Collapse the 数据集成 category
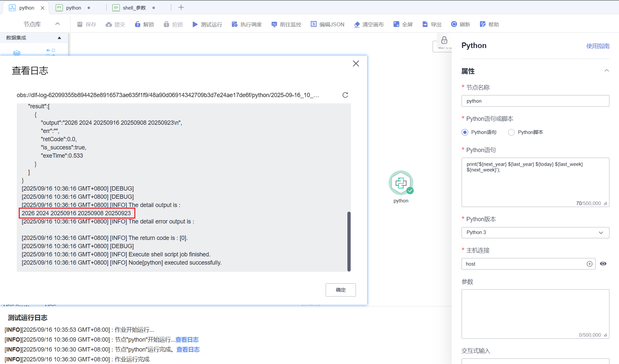The width and height of the screenshot is (619, 364). [60, 38]
